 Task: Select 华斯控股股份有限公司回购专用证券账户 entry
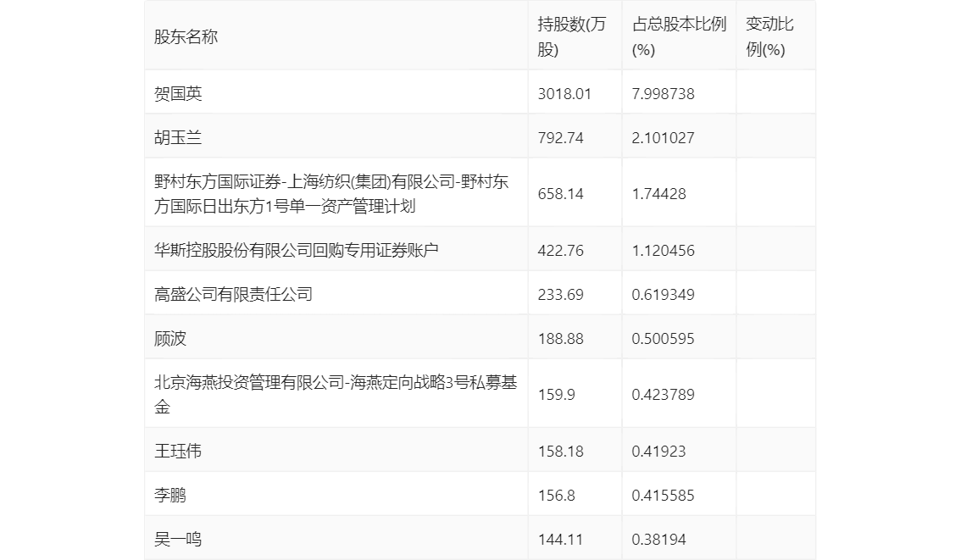(296, 251)
